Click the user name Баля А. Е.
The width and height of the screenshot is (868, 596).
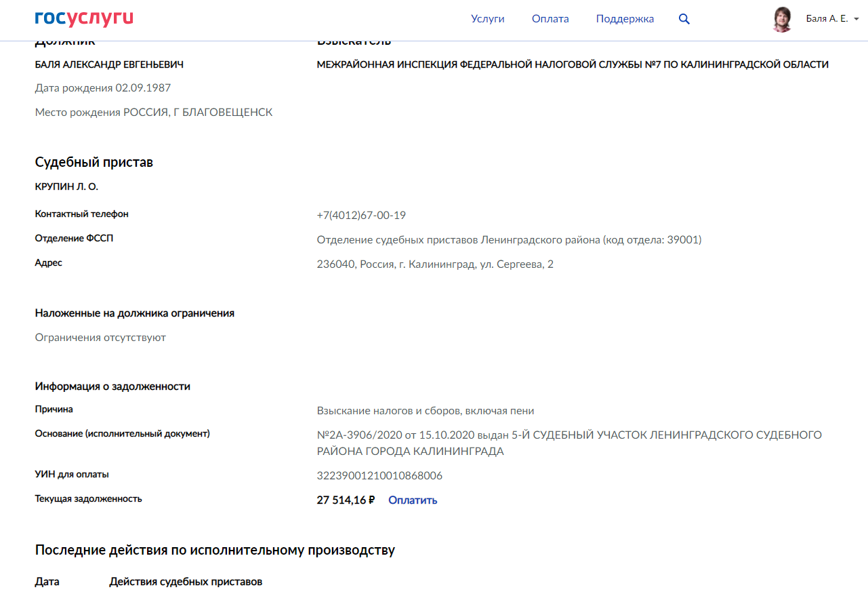(827, 19)
